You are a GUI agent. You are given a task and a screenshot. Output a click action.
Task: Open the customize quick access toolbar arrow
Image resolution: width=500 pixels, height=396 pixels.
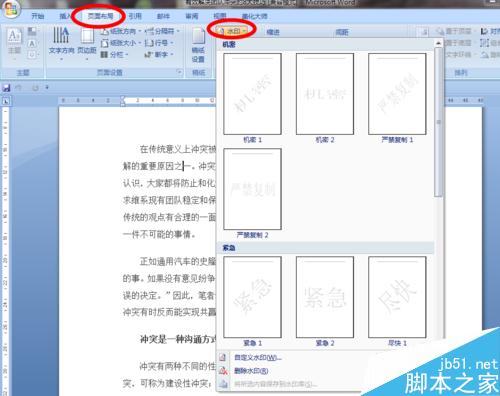[47, 88]
